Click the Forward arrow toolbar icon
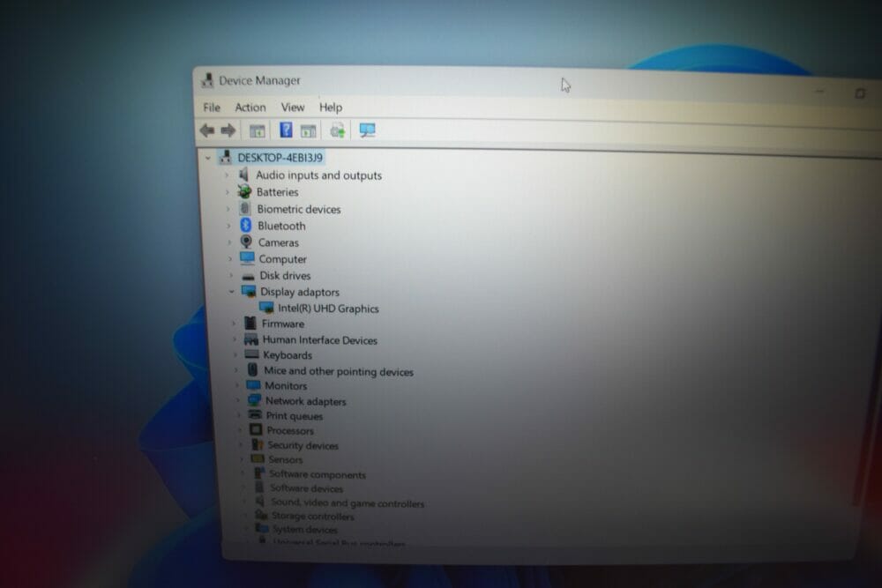The image size is (882, 588). click(228, 130)
